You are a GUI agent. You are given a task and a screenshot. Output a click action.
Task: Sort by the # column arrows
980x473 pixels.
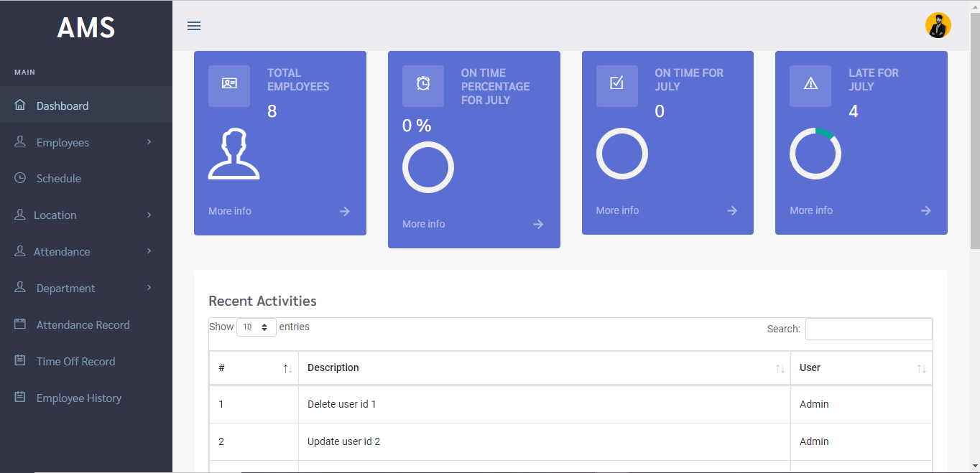(287, 368)
